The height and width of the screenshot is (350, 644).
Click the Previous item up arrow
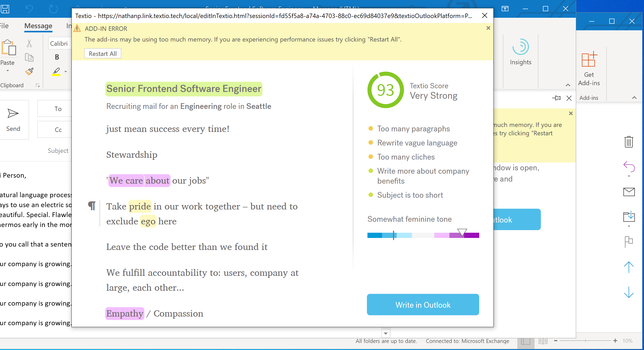click(629, 267)
